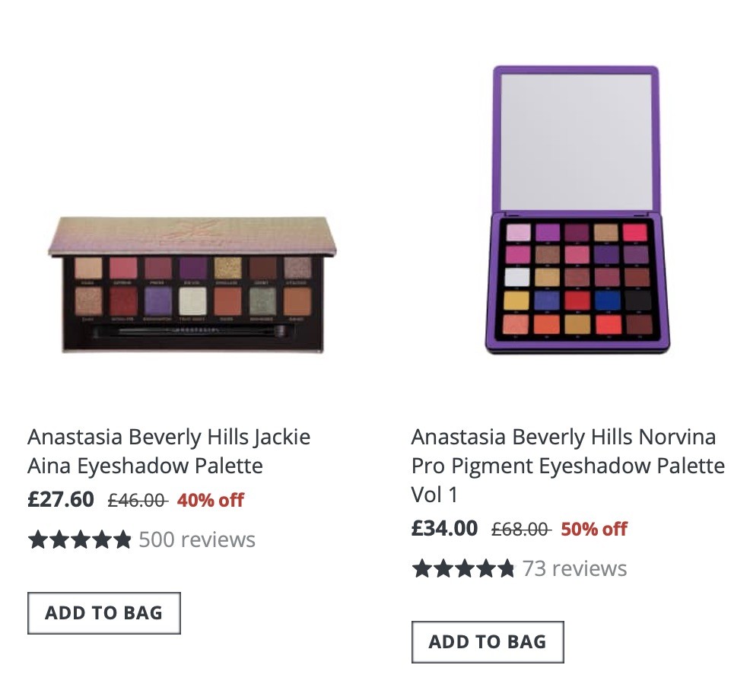The image size is (750, 700).
Task: Click the half-filled star on Jackie Aina palette
Action: (124, 540)
